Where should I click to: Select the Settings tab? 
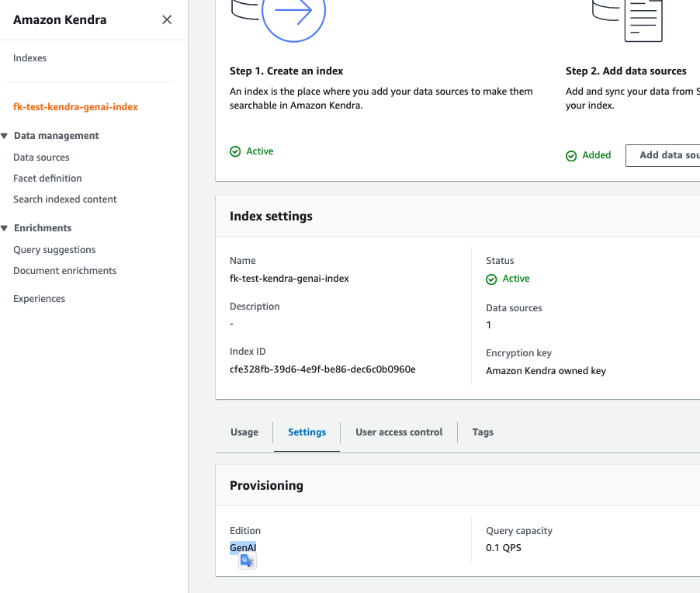pyautogui.click(x=307, y=432)
